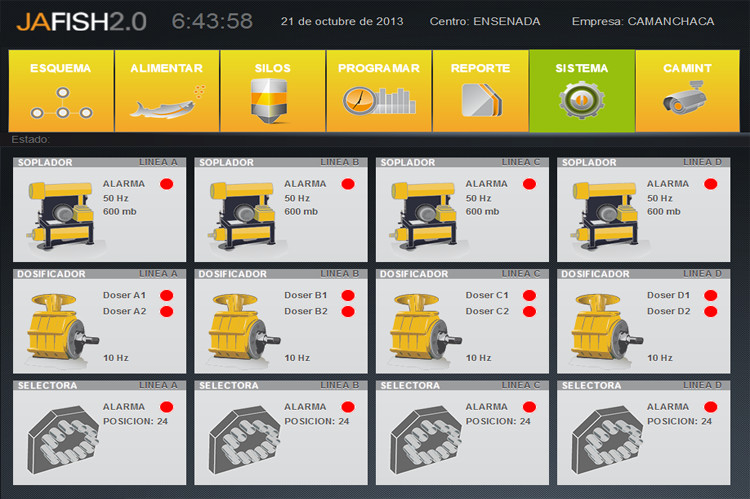Click the CAMINT camera button
750x499 pixels.
pos(687,91)
